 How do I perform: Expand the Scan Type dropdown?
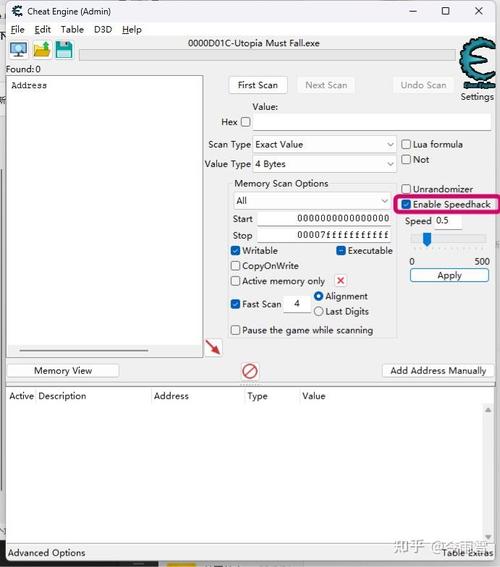click(324, 145)
